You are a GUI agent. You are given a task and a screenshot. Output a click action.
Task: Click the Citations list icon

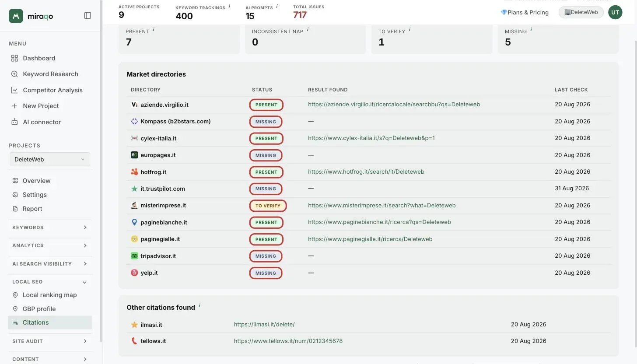tap(15, 322)
